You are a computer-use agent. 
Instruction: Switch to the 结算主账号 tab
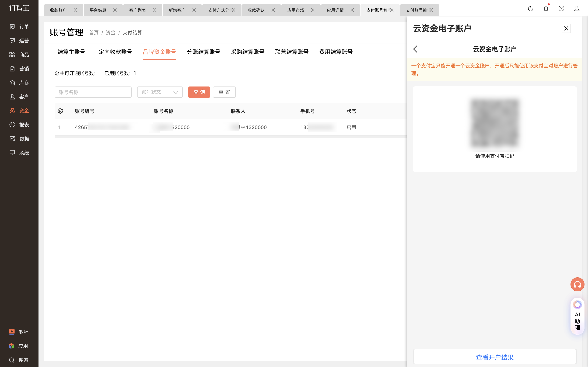[71, 52]
